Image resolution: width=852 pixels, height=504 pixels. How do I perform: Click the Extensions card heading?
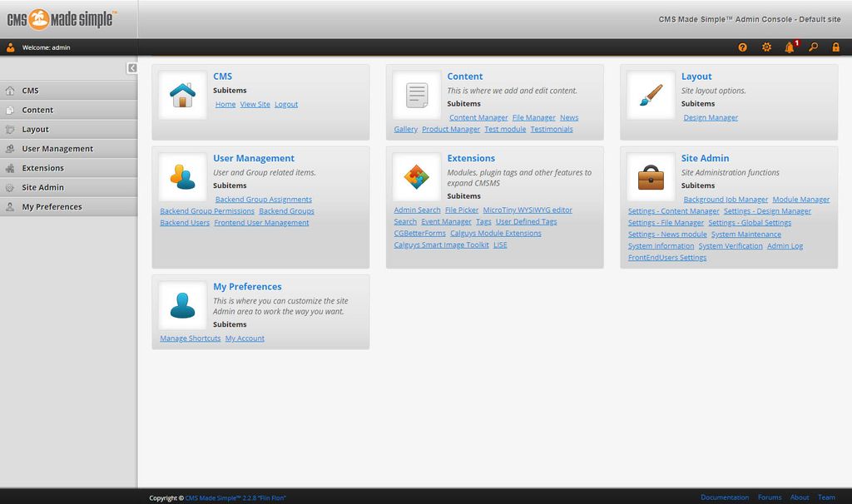(471, 158)
